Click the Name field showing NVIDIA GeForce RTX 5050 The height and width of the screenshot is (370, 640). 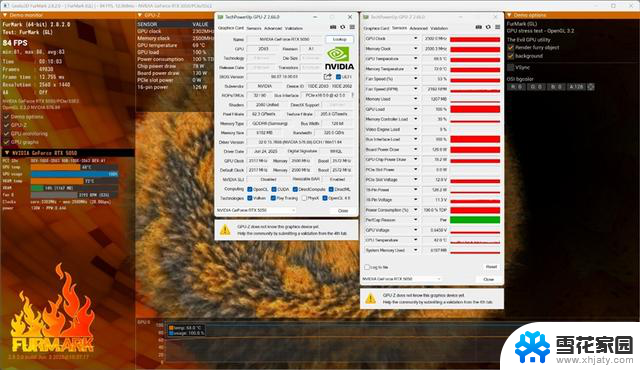(284, 39)
